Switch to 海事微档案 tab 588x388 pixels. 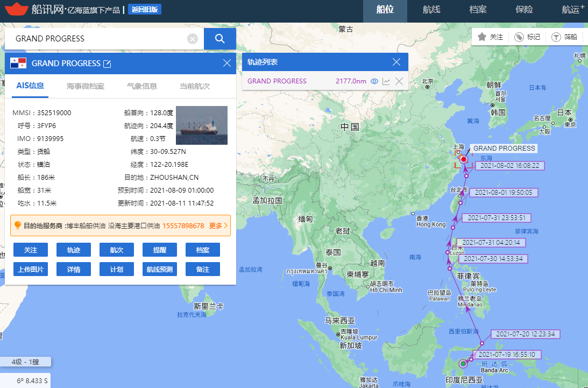86,86
